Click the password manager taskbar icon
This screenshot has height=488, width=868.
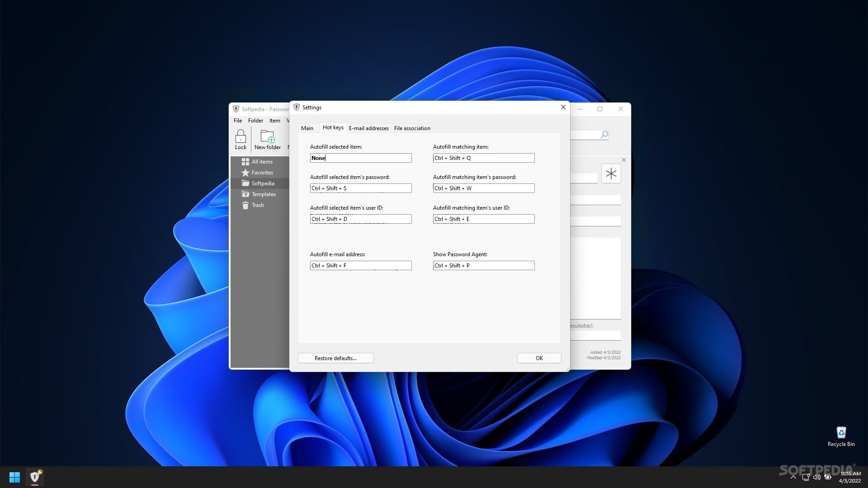[35, 477]
